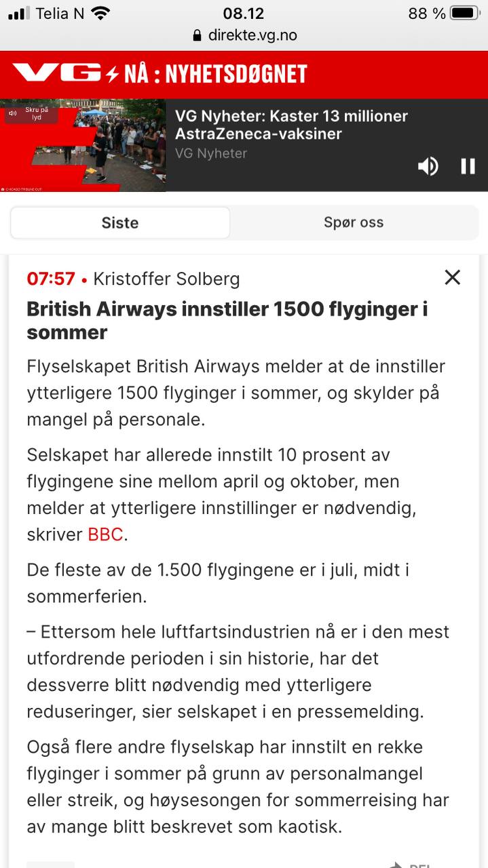
Task: Tap the 07:57 timestamp
Action: (51, 279)
